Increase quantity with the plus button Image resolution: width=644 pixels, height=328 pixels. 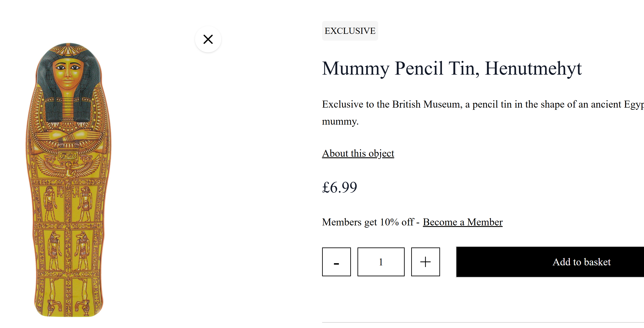(425, 262)
